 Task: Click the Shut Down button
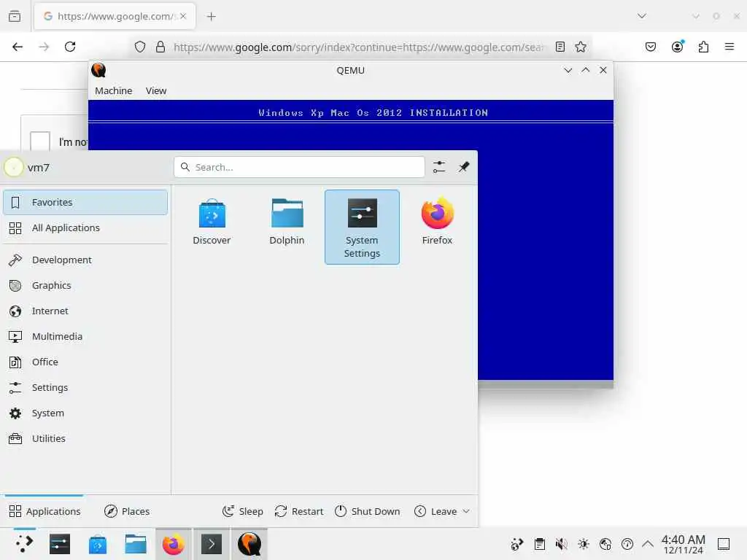pyautogui.click(x=368, y=511)
